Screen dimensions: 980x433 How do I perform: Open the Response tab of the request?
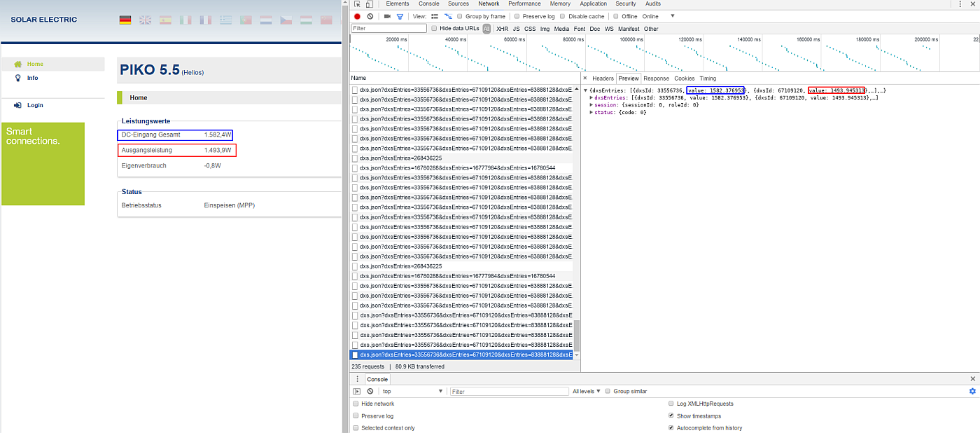coord(656,78)
